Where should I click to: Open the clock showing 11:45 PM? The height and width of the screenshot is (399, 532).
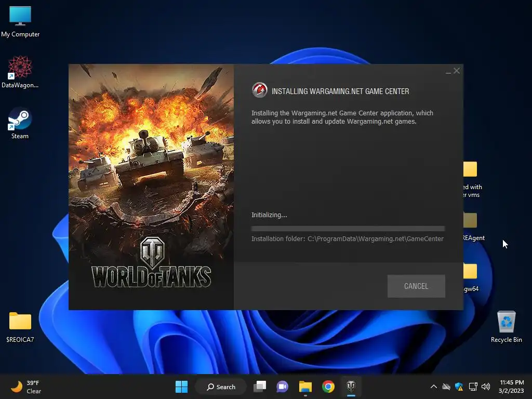[511, 387]
